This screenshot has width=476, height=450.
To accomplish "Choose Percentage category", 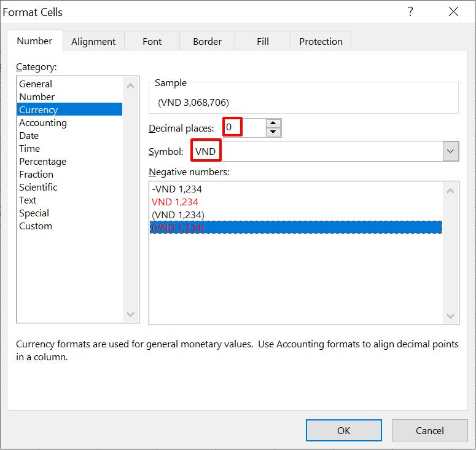I will (42, 162).
